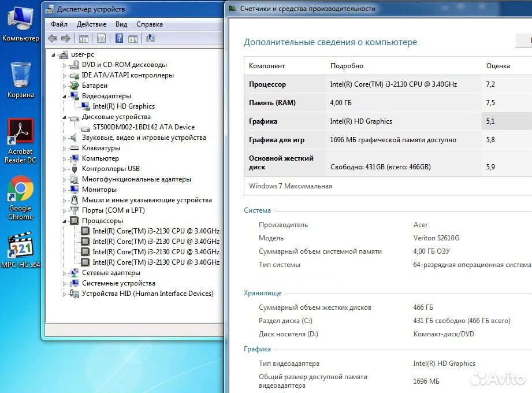Open the Вид menu

pyautogui.click(x=121, y=24)
